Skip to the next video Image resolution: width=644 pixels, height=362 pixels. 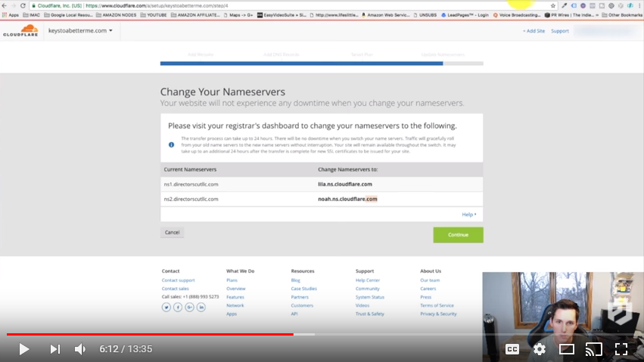pos(54,349)
